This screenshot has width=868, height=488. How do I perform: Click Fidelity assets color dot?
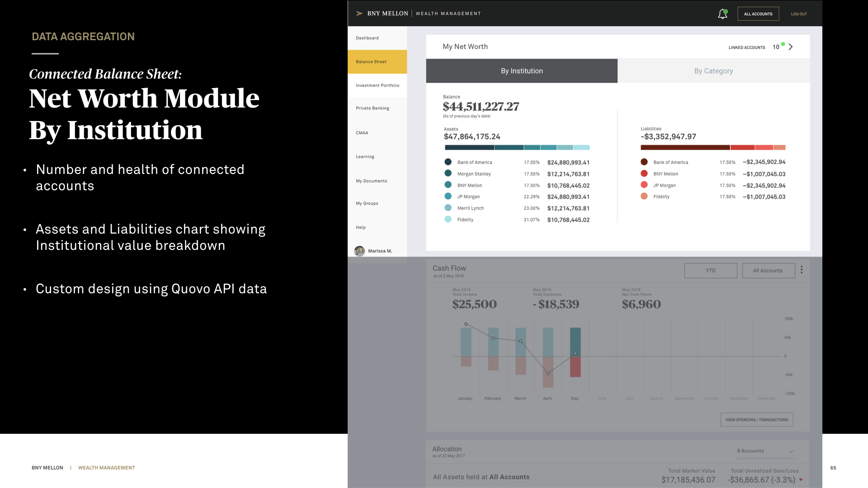[x=448, y=219]
